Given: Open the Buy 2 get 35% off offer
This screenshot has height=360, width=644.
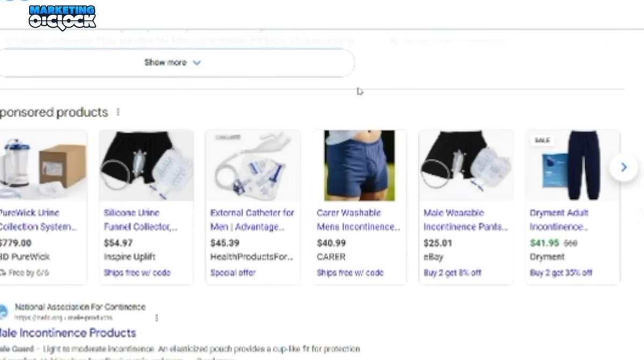Looking at the screenshot, I should [561, 272].
